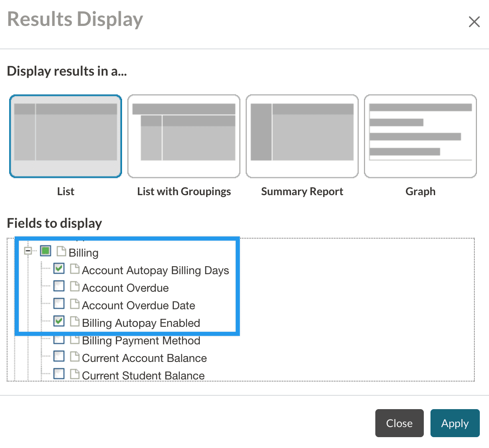489x448 pixels.
Task: Toggle the Billing parent group checkbox
Action: 46,251
